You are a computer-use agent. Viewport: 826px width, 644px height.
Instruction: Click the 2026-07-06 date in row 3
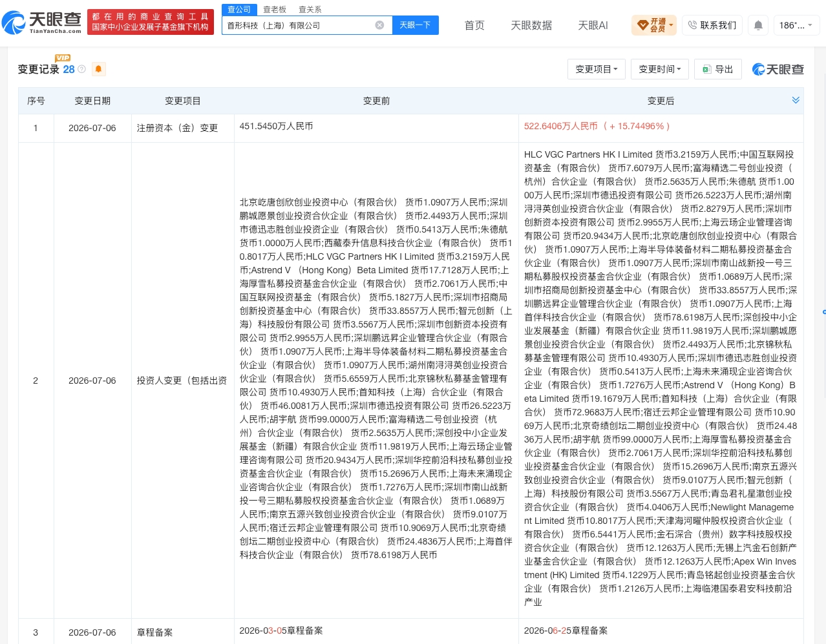92,632
